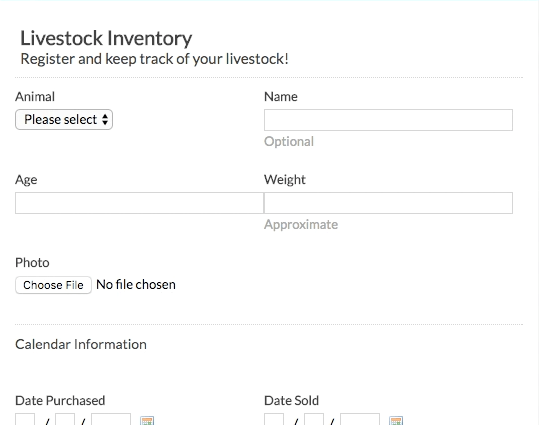Click the Weight field label
Image resolution: width=539 pixels, height=425 pixels.
(285, 179)
